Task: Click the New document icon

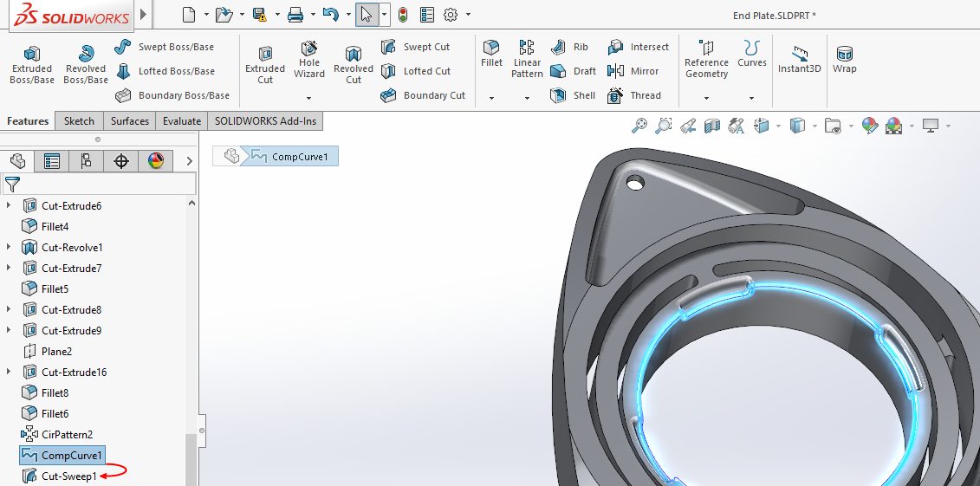Action: (190, 15)
